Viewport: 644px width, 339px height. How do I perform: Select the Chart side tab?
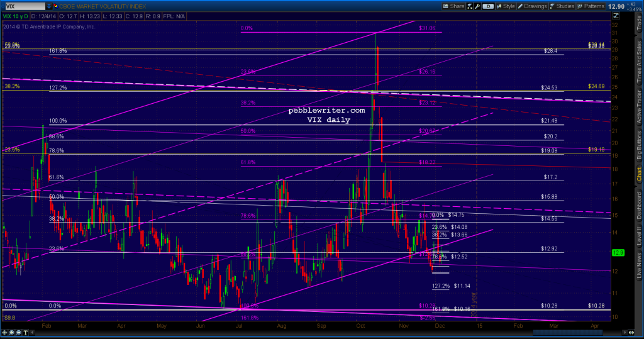click(639, 174)
